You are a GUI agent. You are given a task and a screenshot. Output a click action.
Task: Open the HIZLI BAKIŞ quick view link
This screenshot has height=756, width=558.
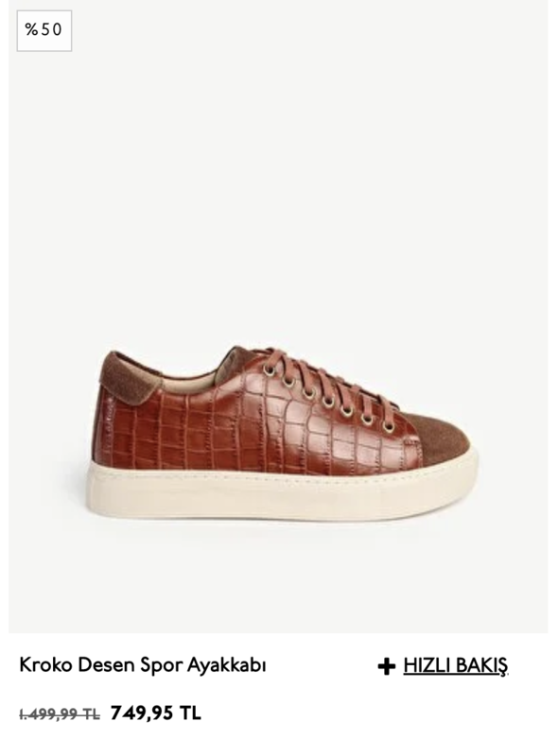click(456, 666)
